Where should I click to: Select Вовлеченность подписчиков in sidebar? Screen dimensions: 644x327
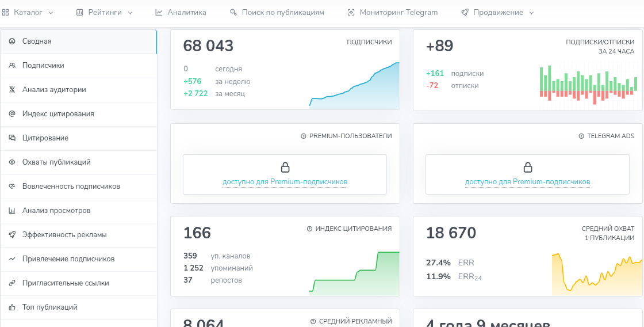pos(71,187)
